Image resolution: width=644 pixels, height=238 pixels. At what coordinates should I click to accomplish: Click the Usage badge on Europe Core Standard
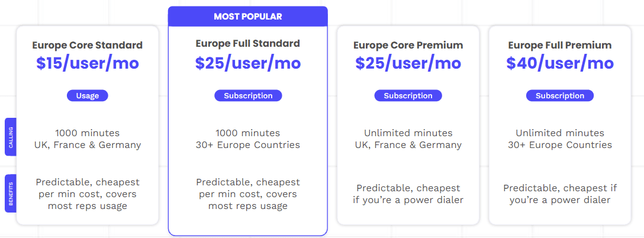[88, 96]
